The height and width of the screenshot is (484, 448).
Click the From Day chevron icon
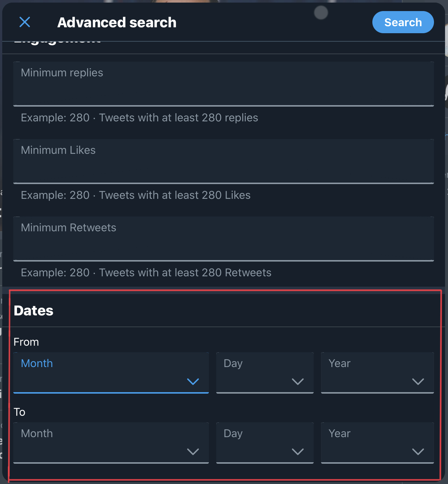click(298, 382)
